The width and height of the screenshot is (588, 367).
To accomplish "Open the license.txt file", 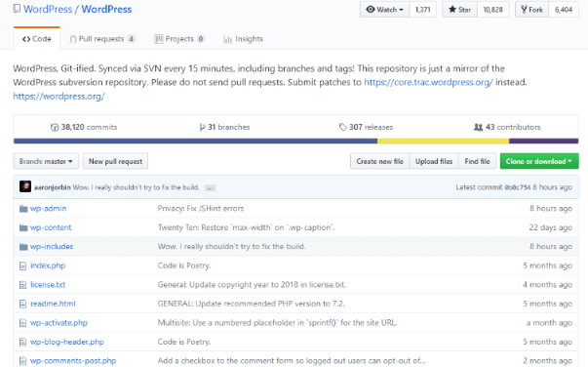I will 48,285.
